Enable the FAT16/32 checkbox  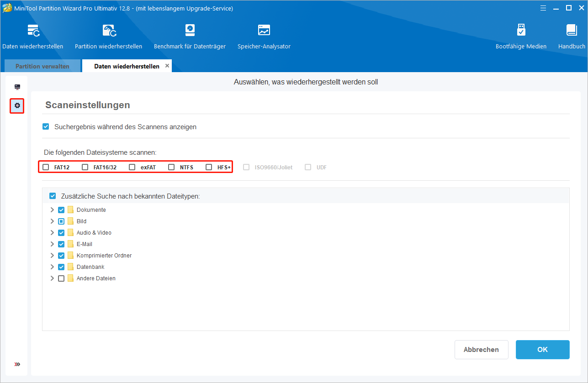click(85, 167)
